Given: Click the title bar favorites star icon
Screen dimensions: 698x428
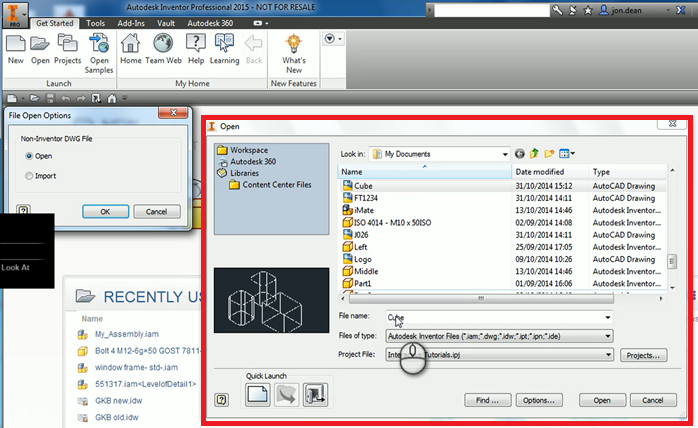Looking at the screenshot, I should tap(588, 10).
